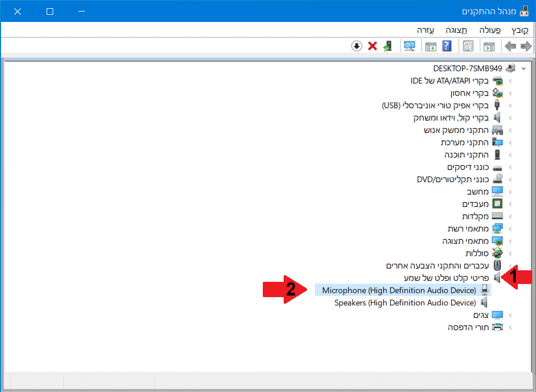Open the פעולה (Action) menu
Viewport: 536px width, 392px height.
point(489,30)
